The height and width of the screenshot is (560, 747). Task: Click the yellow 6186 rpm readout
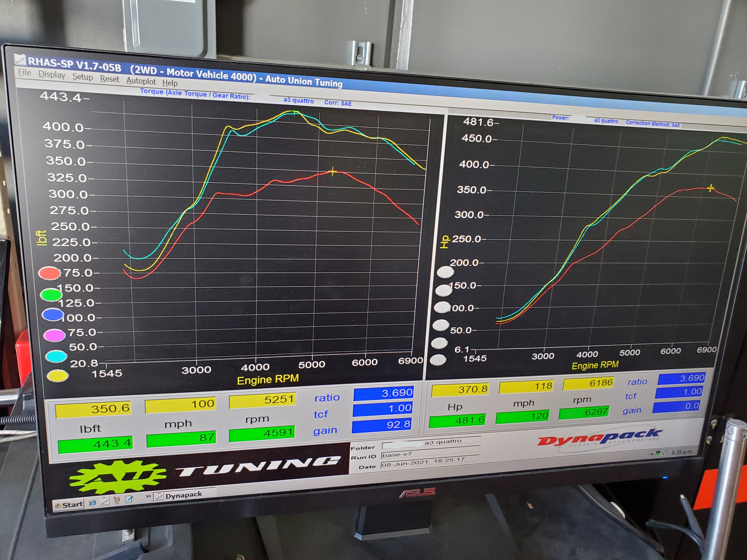click(x=588, y=384)
